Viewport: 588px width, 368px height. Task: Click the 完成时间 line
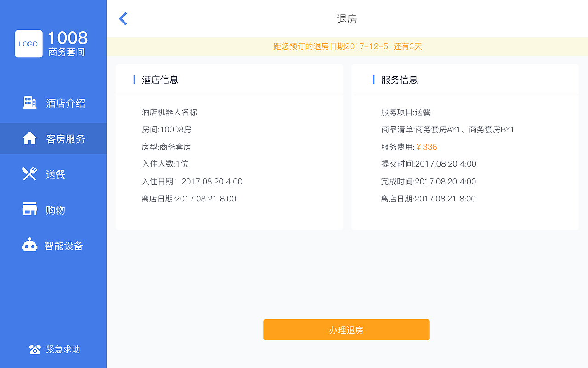click(x=429, y=182)
